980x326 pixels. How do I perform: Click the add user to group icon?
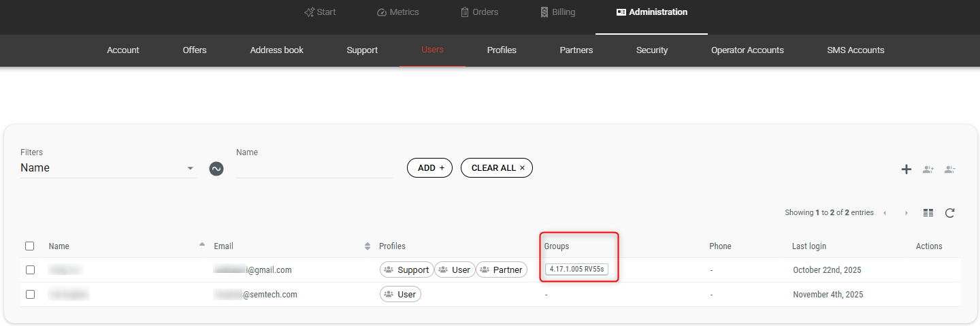click(928, 169)
